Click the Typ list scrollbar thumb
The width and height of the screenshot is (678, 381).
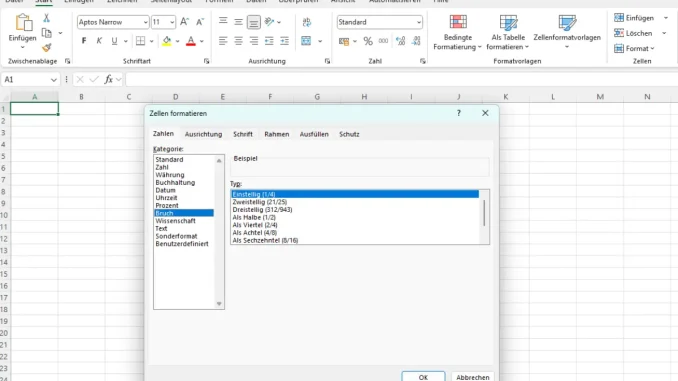[x=484, y=213]
